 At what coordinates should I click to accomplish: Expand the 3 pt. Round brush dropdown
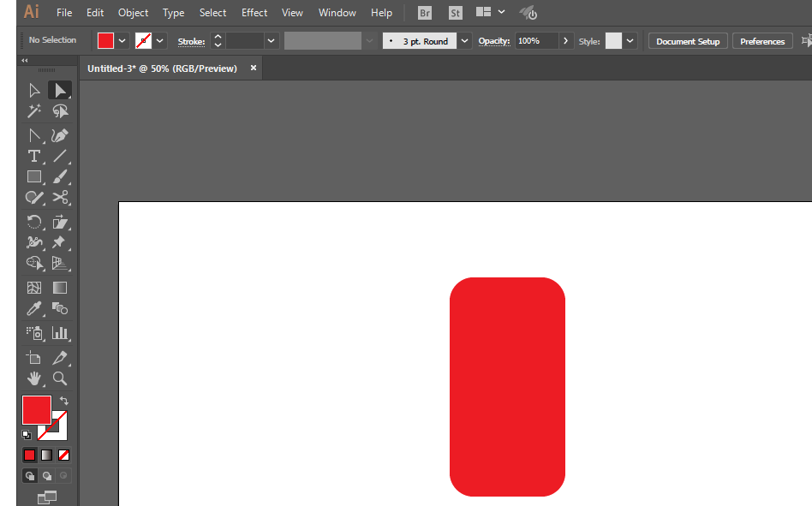pyautogui.click(x=464, y=41)
